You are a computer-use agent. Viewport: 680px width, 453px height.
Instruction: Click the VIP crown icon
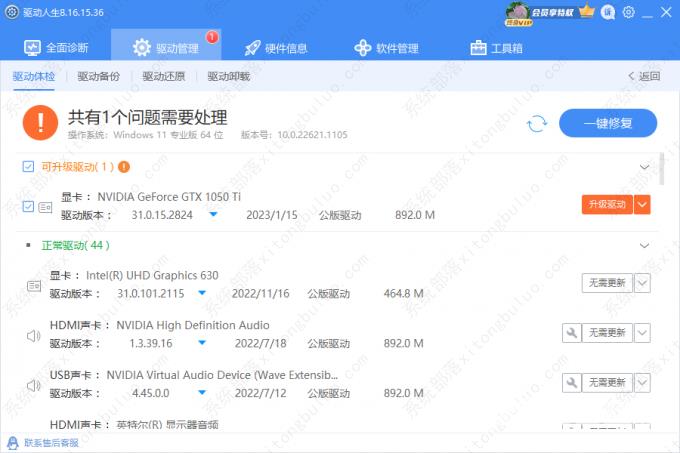click(x=586, y=10)
